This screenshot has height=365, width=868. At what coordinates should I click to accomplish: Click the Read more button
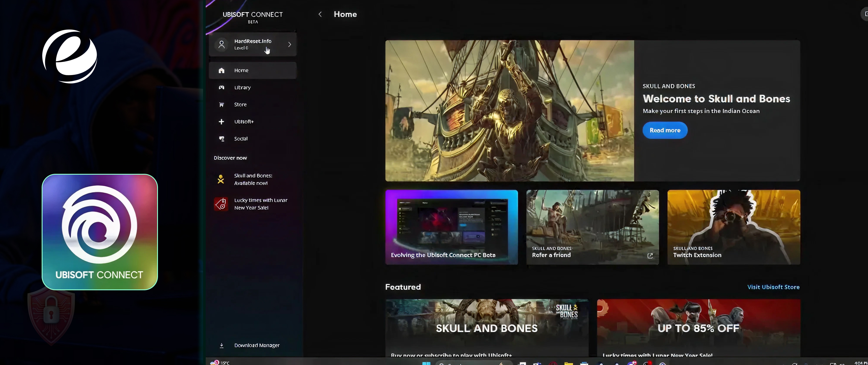[x=665, y=131]
